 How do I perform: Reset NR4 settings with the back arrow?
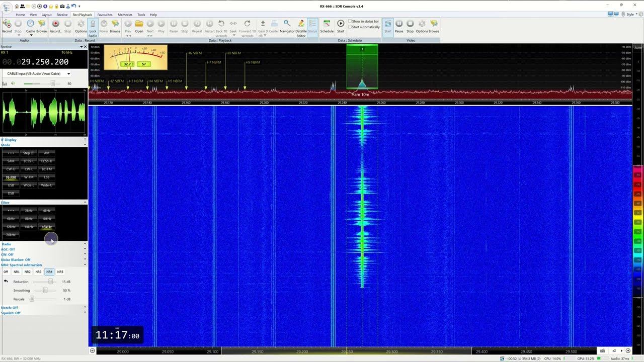[6, 282]
